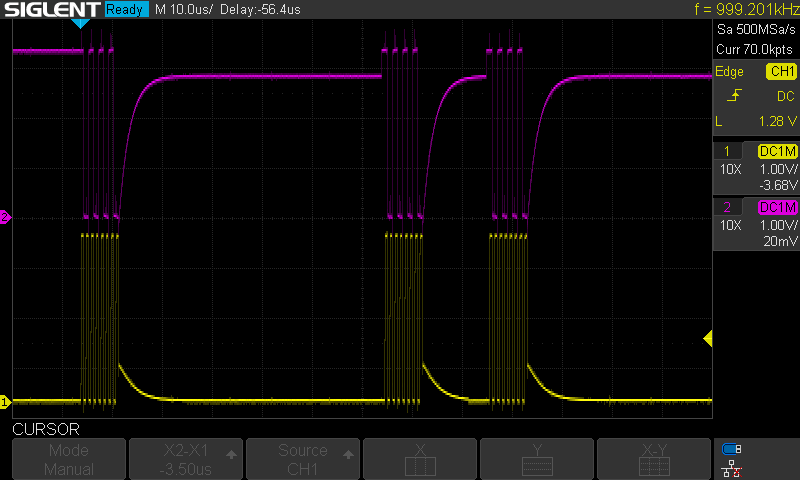
Task: Click the CURSOR menu title
Action: [x=46, y=430]
